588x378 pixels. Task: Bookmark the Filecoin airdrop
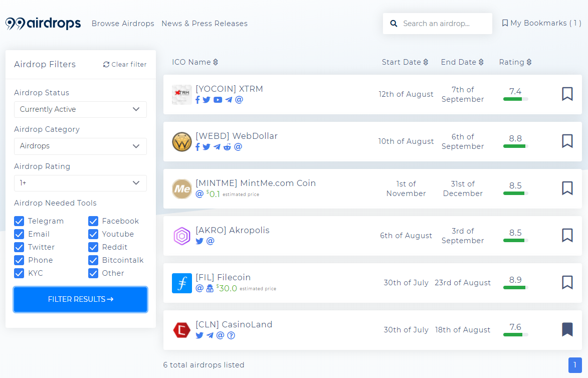(567, 283)
